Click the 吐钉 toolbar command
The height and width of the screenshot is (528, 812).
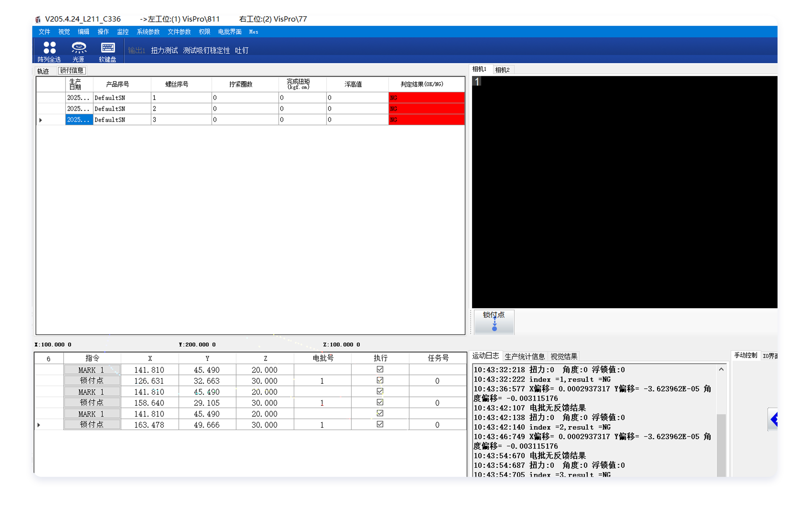[242, 51]
